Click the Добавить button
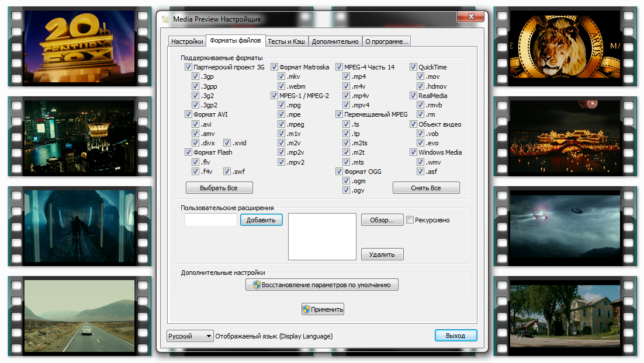 (x=261, y=220)
